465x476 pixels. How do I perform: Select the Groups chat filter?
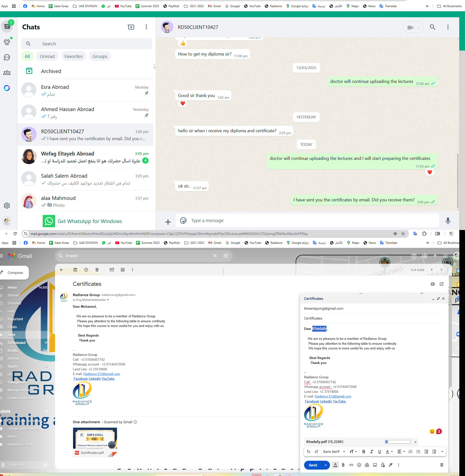coord(100,56)
